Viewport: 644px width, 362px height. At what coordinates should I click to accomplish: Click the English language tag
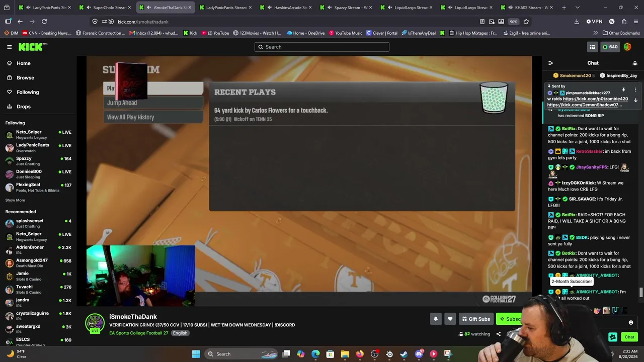(x=180, y=333)
